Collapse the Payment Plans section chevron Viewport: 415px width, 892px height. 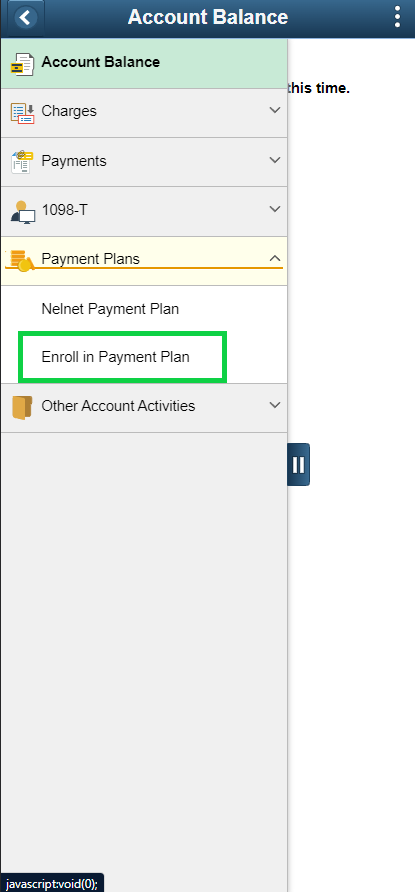(275, 258)
